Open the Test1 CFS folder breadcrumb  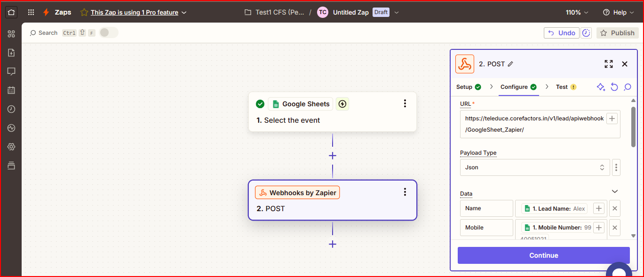[275, 13]
